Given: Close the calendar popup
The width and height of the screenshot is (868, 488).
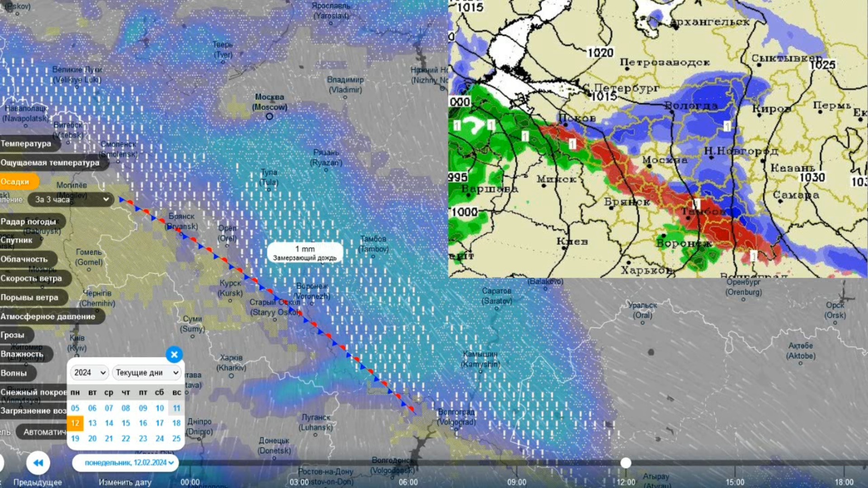Looking at the screenshot, I should coord(174,355).
